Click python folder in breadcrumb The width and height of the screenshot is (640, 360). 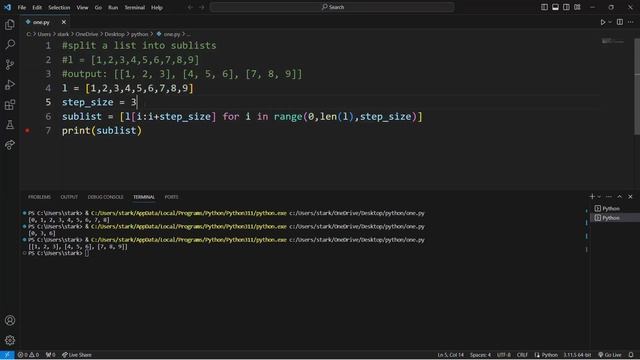(x=140, y=34)
